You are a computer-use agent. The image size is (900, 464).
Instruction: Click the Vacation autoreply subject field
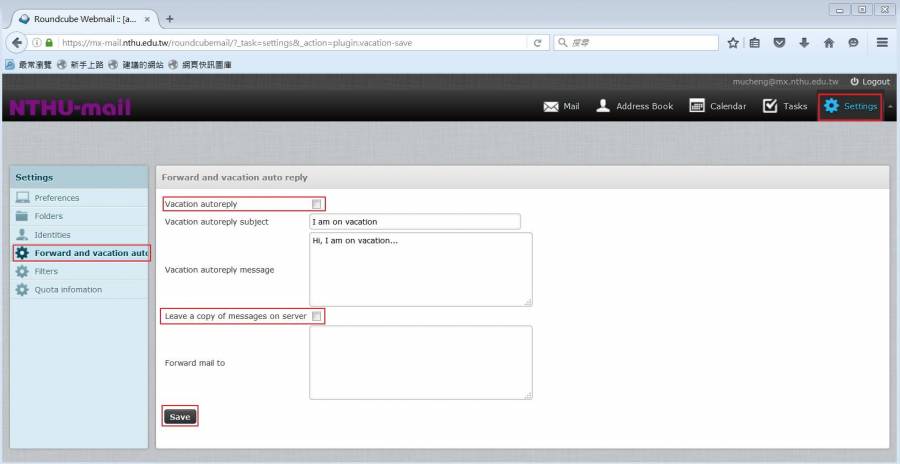(x=414, y=222)
